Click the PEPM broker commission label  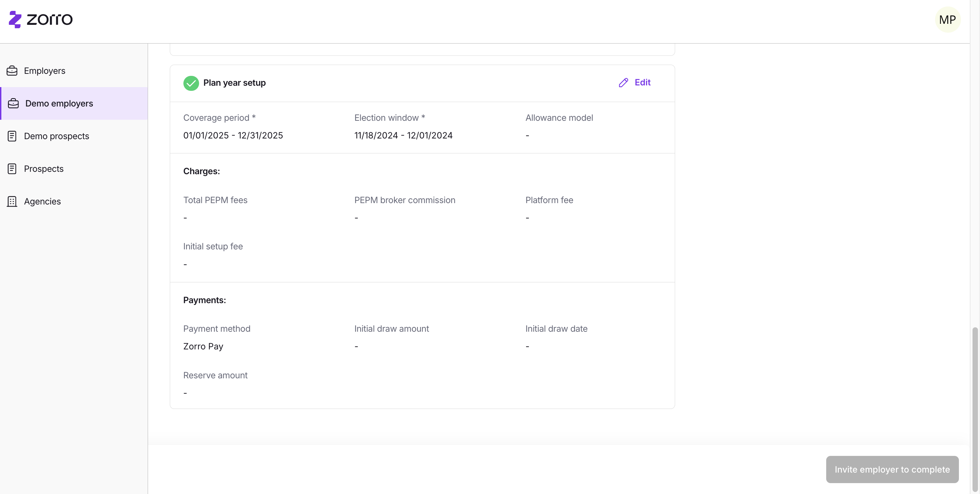click(405, 200)
